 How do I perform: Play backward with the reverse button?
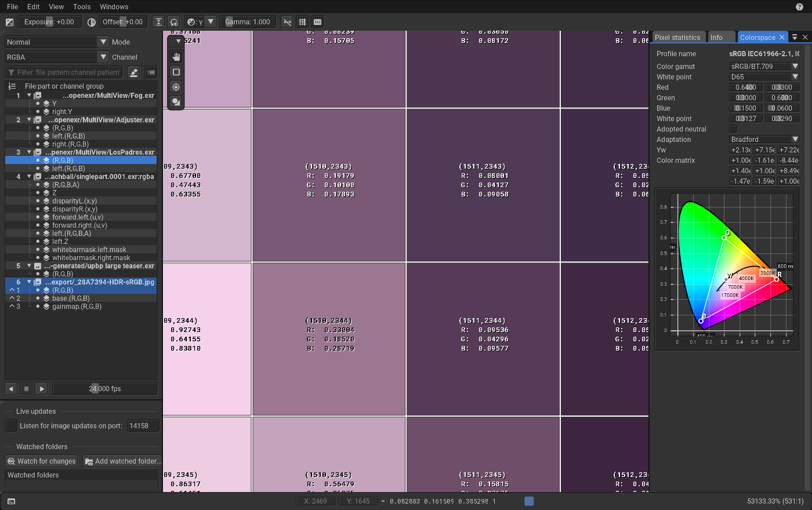coord(11,389)
